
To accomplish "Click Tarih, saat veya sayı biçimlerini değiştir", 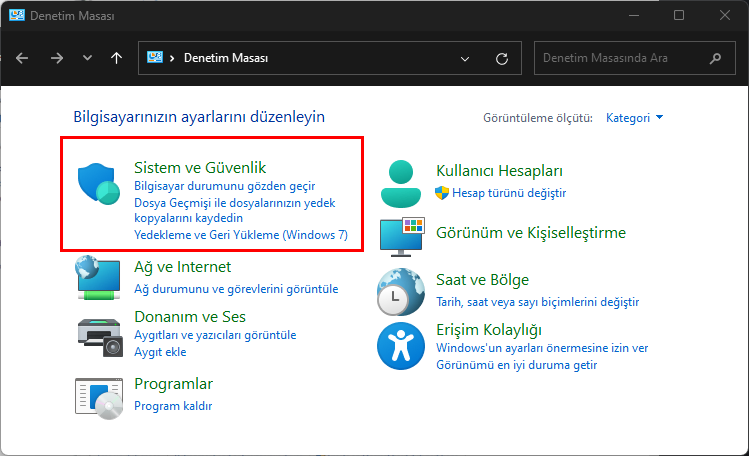I will click(x=537, y=302).
